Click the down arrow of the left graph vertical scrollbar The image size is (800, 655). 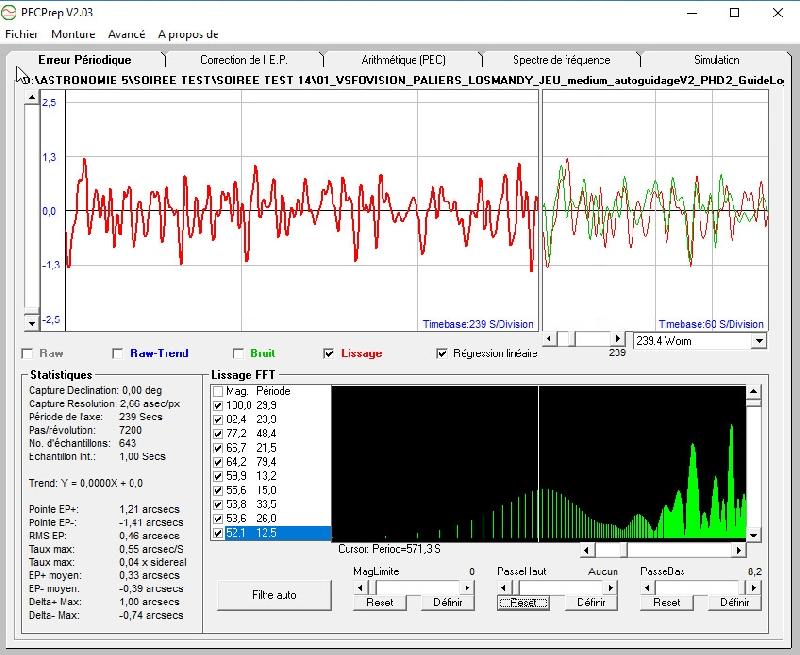(x=32, y=323)
